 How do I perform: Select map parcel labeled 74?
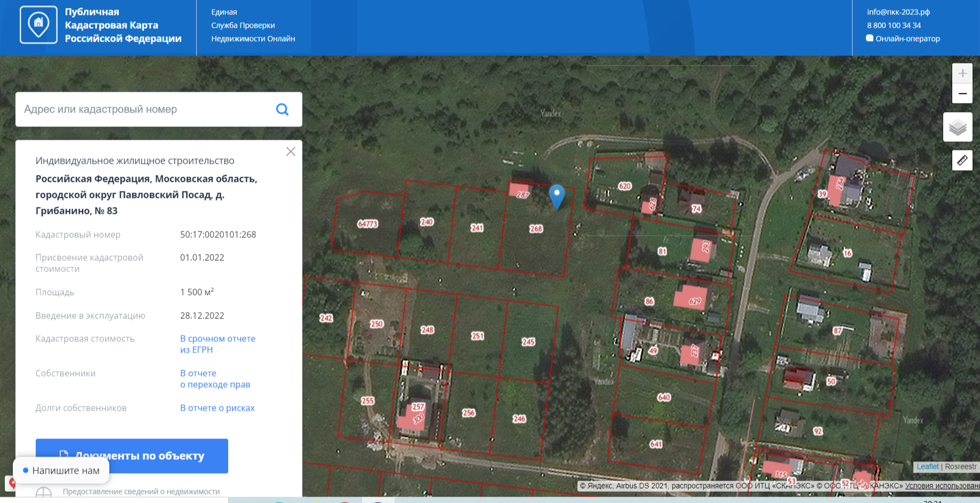click(696, 209)
